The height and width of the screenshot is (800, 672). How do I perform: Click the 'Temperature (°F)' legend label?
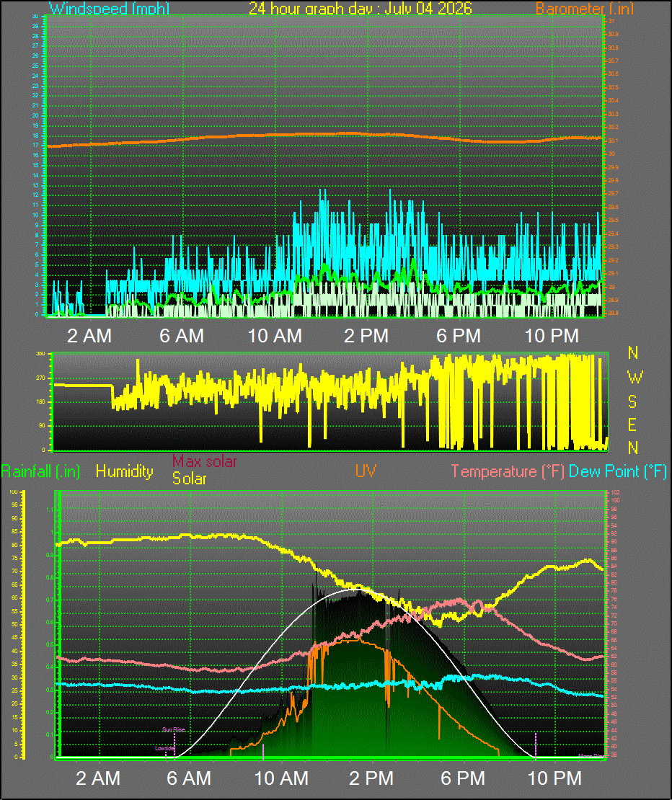coord(507,471)
